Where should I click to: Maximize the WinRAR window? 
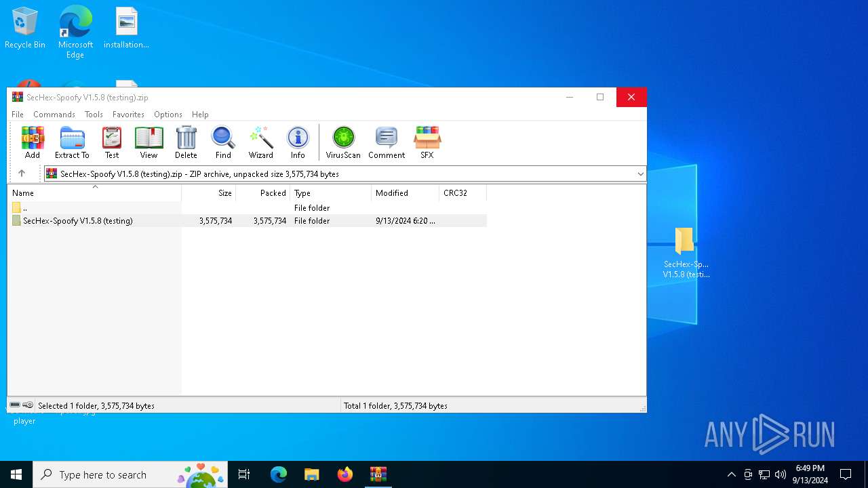click(x=600, y=97)
